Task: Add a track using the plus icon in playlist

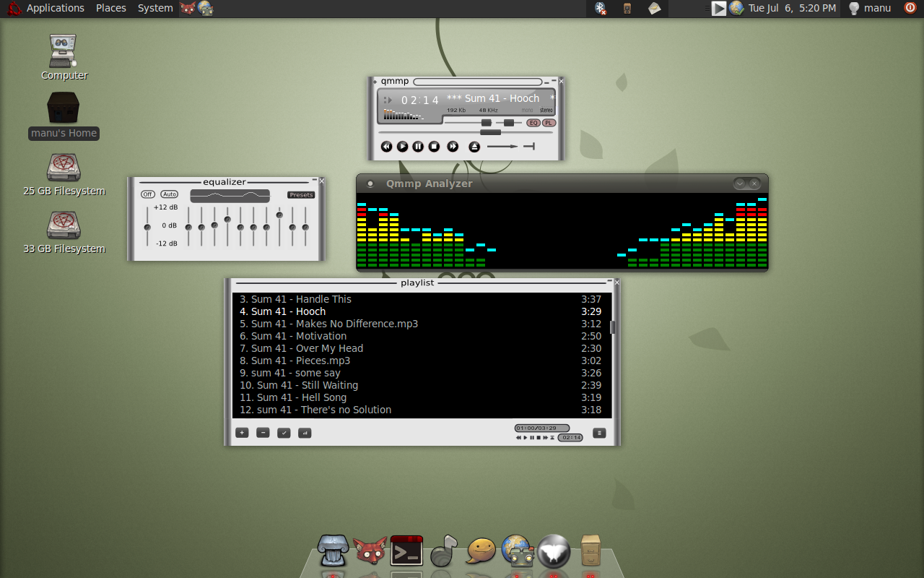Action: pos(242,433)
